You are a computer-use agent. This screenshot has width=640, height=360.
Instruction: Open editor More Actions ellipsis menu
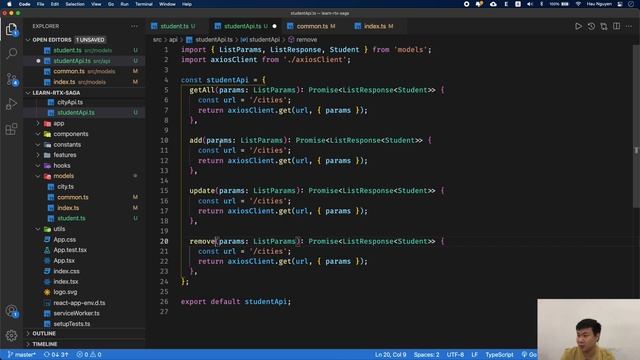pyautogui.click(x=629, y=26)
